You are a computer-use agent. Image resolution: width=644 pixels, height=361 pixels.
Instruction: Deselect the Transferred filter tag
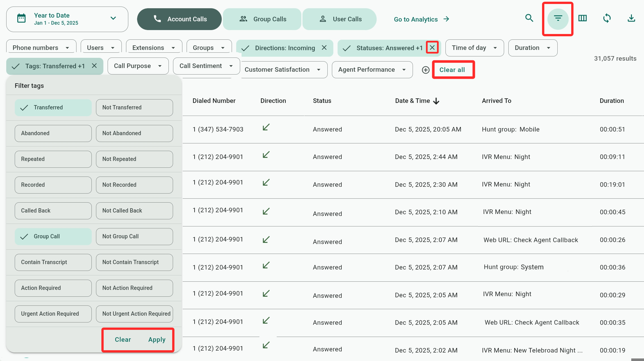click(53, 108)
